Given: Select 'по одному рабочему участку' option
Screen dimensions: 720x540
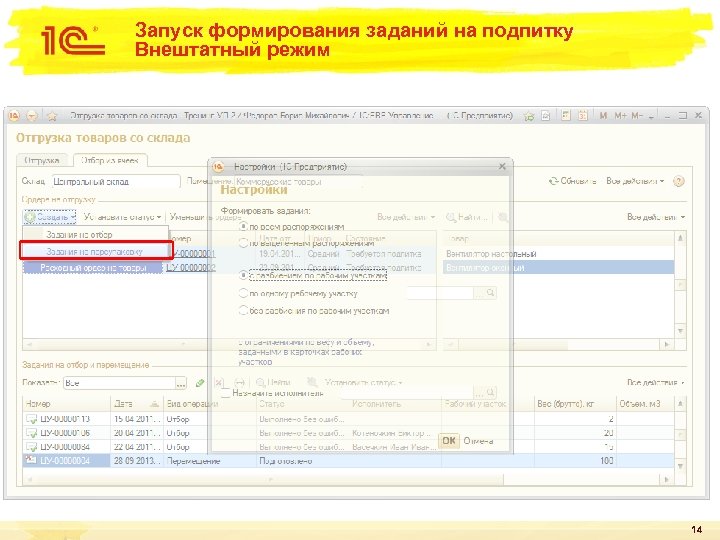Looking at the screenshot, I should pyautogui.click(x=243, y=293).
